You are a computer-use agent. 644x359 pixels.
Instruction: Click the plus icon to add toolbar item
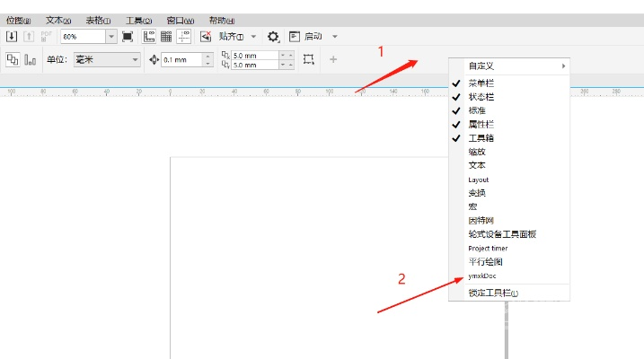[333, 59]
